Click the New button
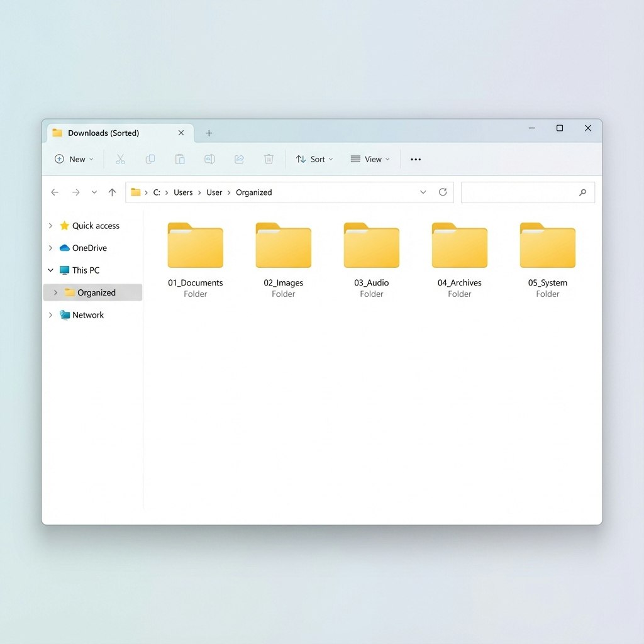644x644 pixels. coord(74,159)
